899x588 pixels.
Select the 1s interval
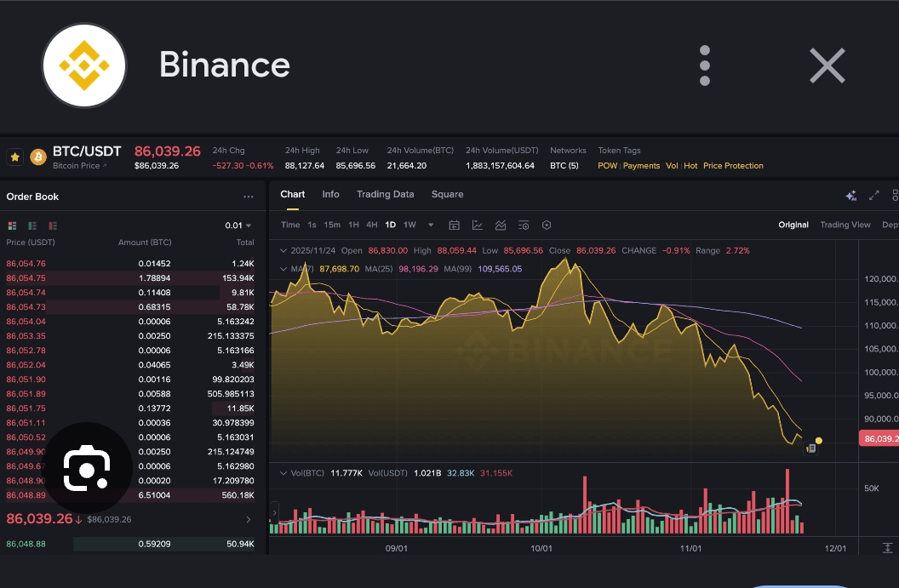[312, 225]
